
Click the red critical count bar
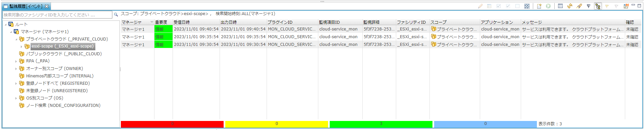[x=172, y=124]
